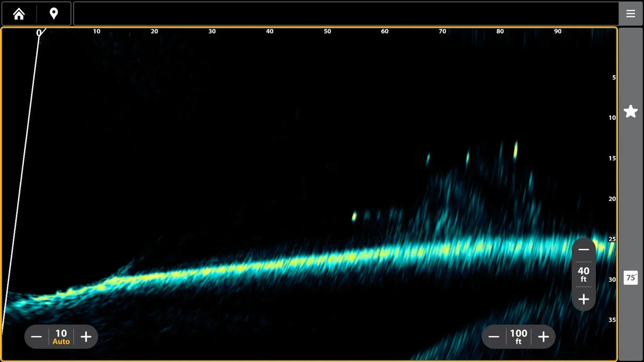Decrease depth range using its minus button
The height and width of the screenshot is (362, 644).
(x=583, y=249)
